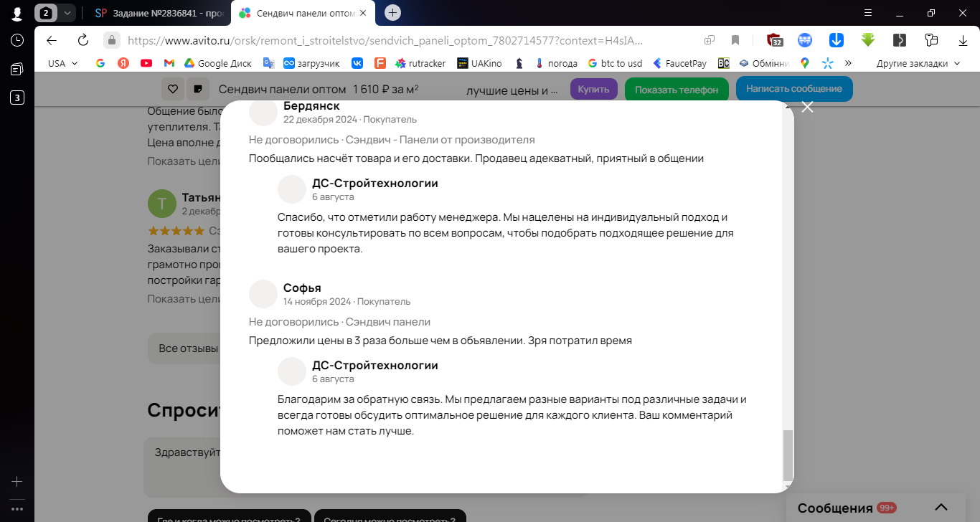This screenshot has height=522, width=980.
Task: Open the browser profile icon
Action: [x=17, y=13]
